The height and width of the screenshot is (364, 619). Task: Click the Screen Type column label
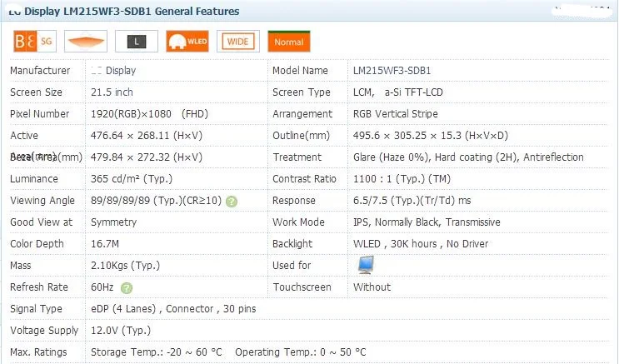[x=302, y=92]
